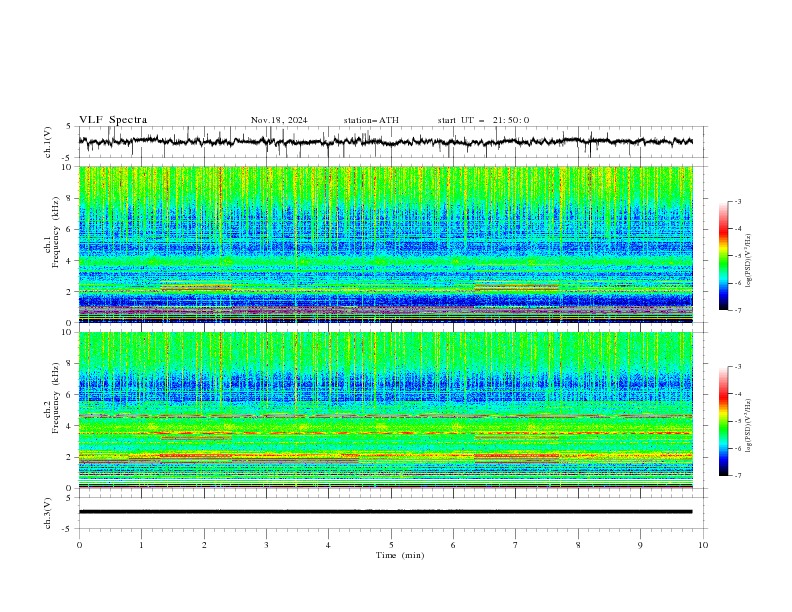Click "-5" on the upper colorbar scale
The width and height of the screenshot is (792, 612).
click(x=738, y=256)
